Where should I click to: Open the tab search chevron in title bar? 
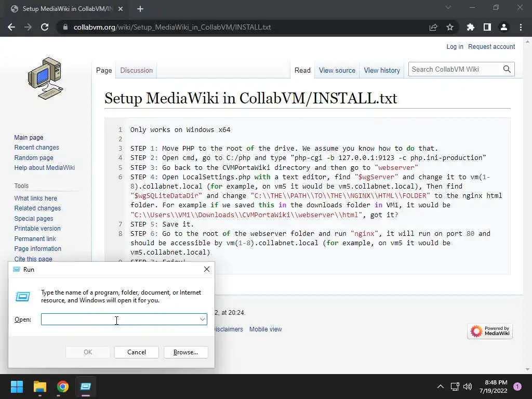pos(448,7)
